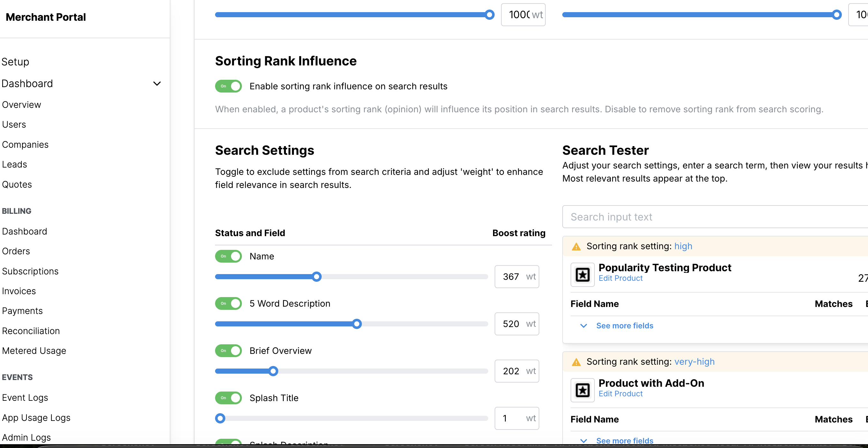Turn off the Name field toggle
Screen dimensions: 868x448
coord(228,256)
